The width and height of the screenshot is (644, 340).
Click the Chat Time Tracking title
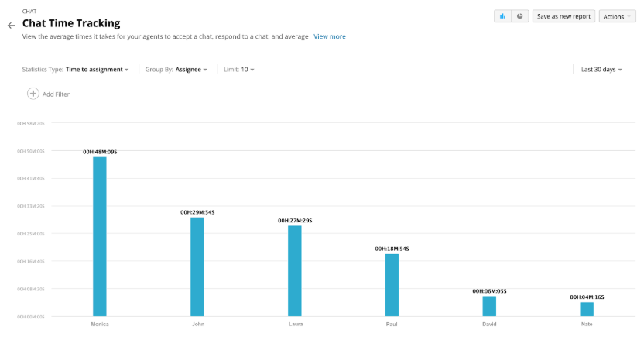click(71, 24)
